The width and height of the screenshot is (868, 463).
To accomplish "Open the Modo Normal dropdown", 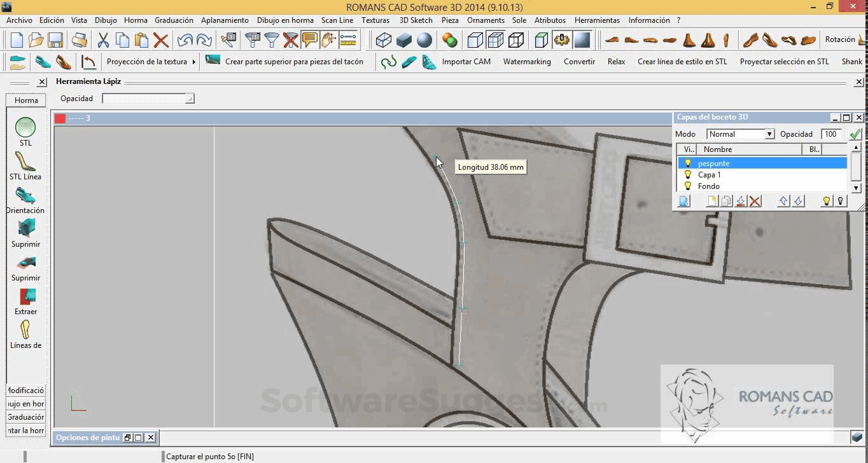I will coord(769,134).
